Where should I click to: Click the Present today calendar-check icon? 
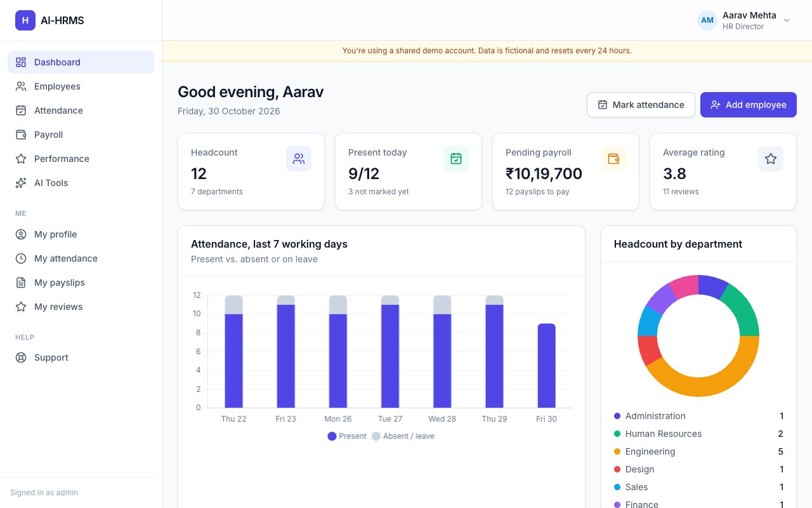[456, 159]
